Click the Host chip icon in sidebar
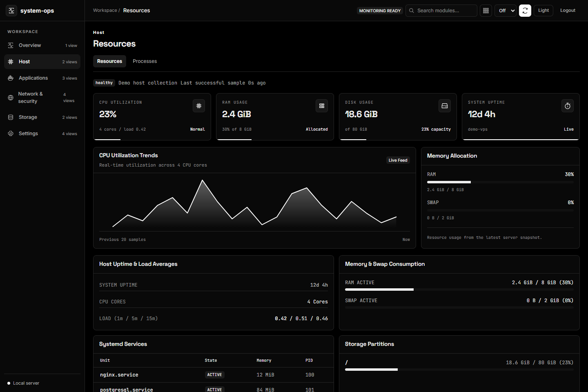The height and width of the screenshot is (392, 588). 11,62
